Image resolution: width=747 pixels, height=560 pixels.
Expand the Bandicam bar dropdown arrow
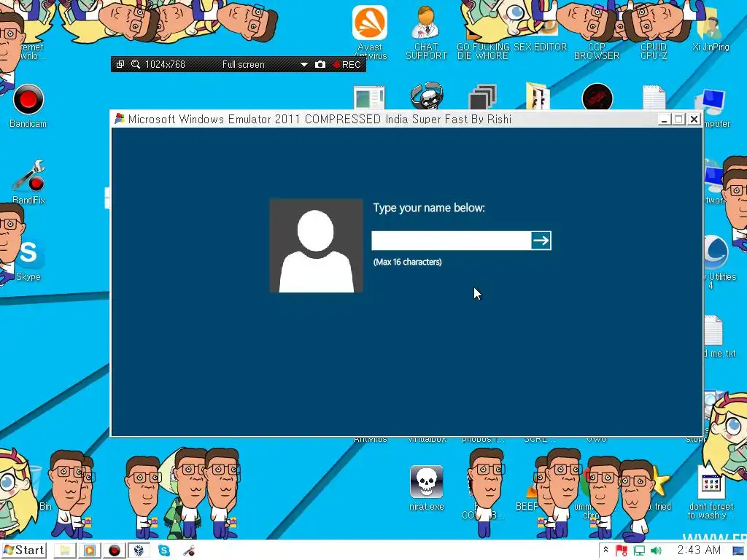(304, 64)
